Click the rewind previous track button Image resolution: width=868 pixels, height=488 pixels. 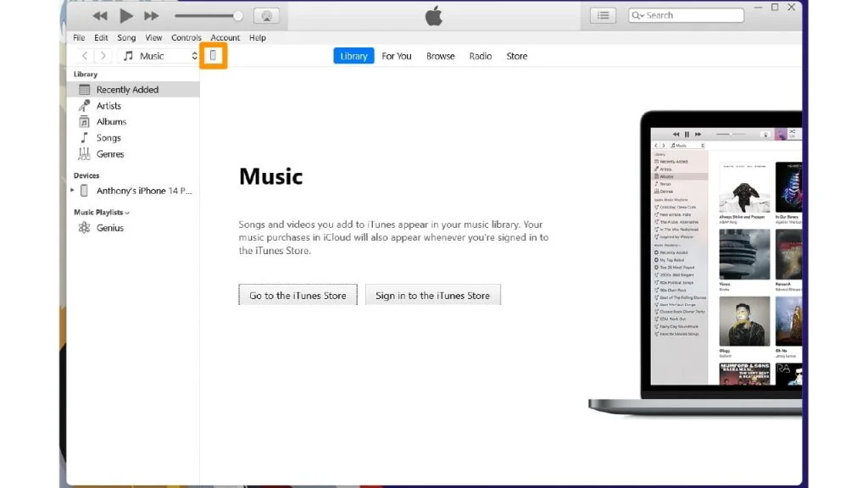pos(100,16)
